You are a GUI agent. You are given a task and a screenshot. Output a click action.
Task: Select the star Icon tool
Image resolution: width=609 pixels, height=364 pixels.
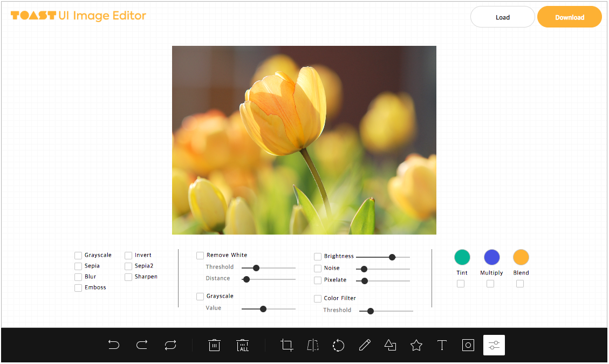416,345
